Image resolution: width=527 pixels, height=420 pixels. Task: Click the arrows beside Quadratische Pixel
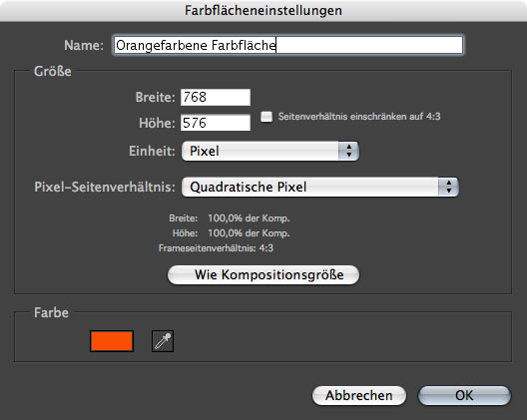point(448,187)
